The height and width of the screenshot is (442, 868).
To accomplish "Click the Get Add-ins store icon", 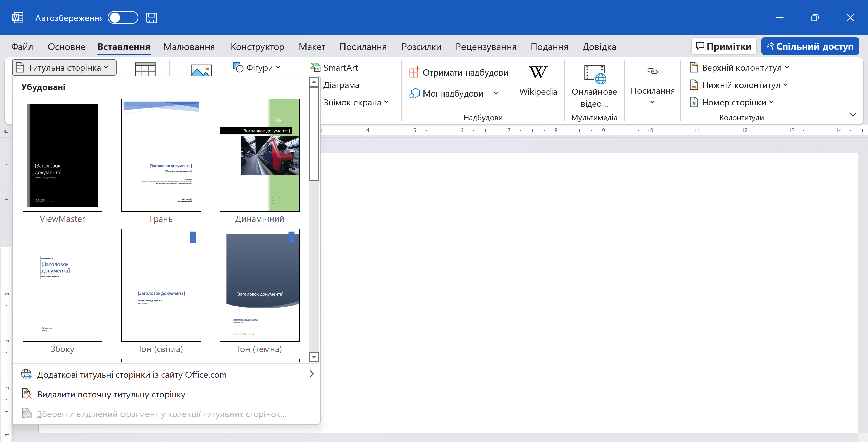I will pos(414,72).
